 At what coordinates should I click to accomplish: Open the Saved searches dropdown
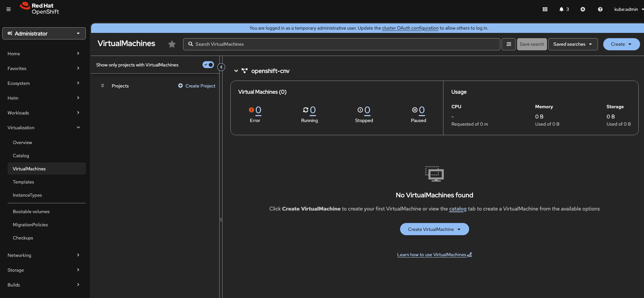573,44
